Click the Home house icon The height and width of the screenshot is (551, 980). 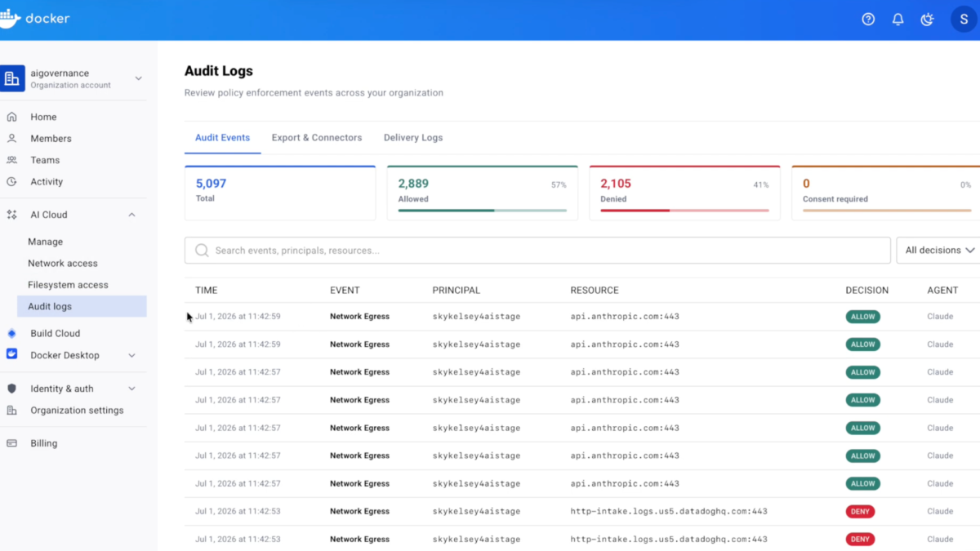11,117
